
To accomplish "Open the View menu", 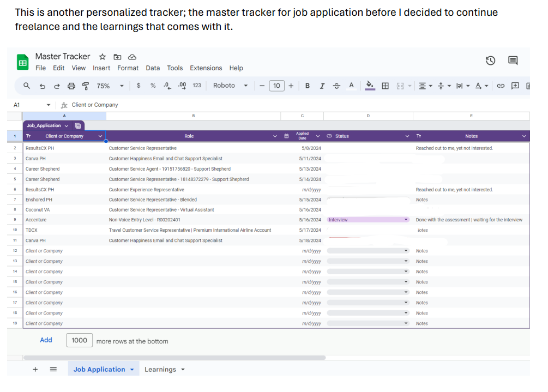I will point(79,68).
